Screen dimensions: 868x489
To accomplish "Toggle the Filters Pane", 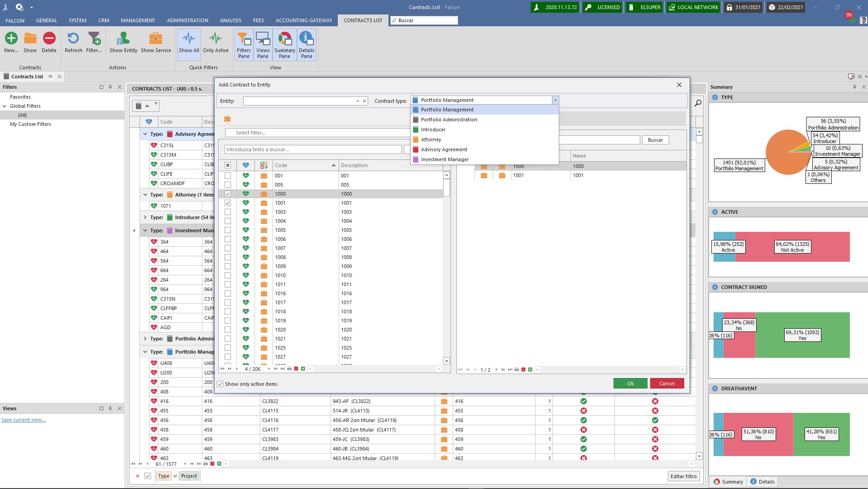I will coord(244,44).
